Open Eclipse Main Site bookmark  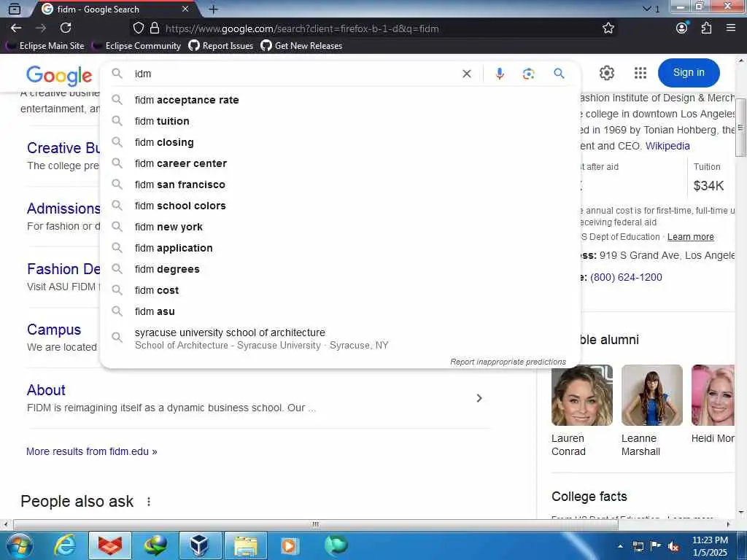click(x=46, y=46)
